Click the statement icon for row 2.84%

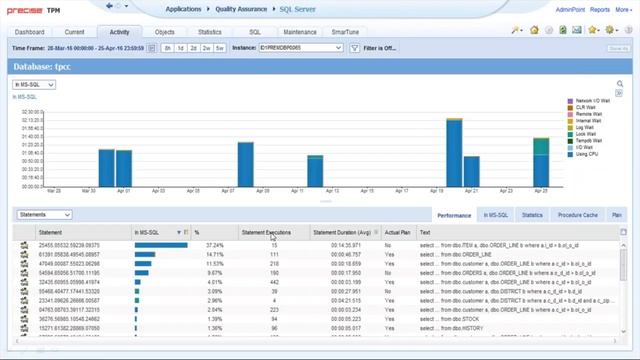[x=24, y=310]
